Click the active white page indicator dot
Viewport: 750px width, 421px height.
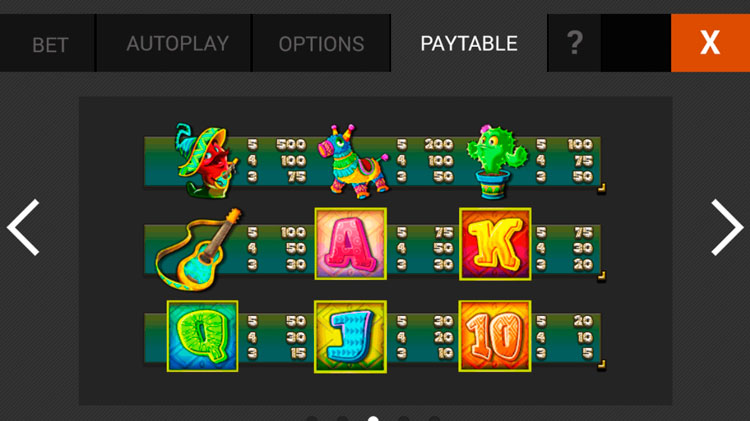[373, 419]
